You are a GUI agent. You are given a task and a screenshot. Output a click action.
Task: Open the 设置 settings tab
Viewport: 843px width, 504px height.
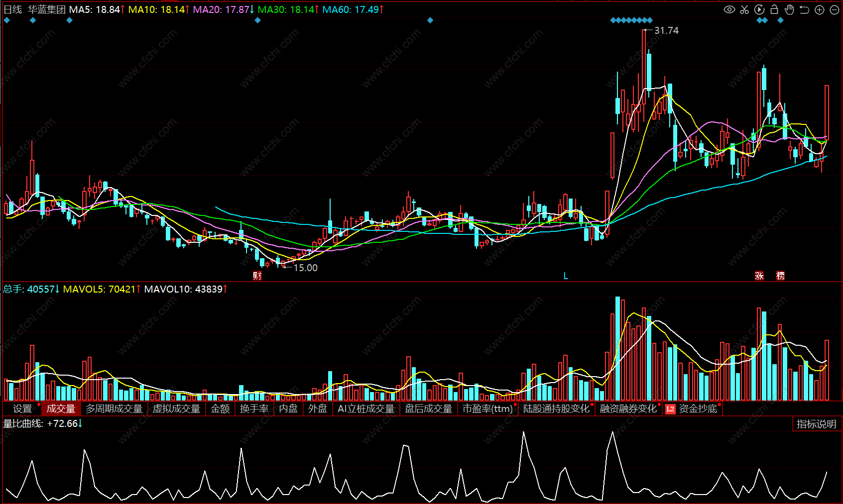(x=22, y=408)
